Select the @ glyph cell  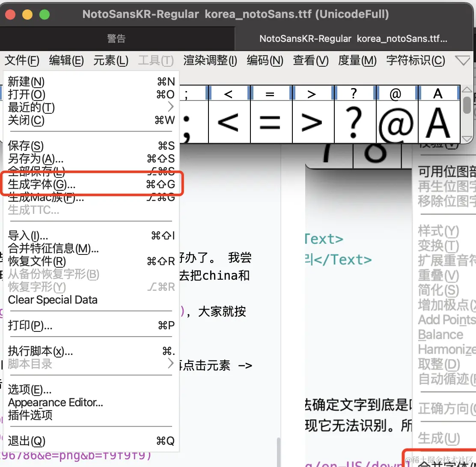397,121
